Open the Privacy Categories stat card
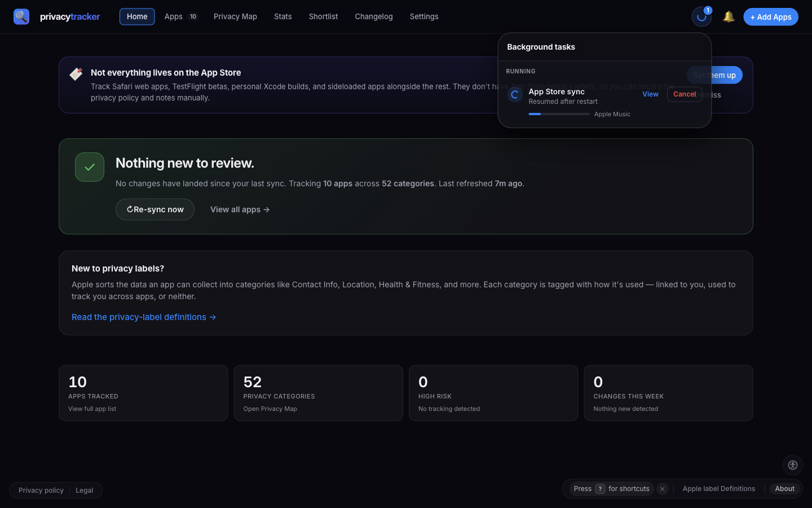 coord(319,393)
